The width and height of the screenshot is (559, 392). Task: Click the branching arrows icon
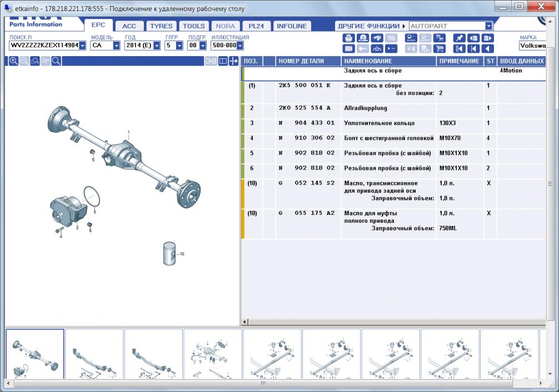377,48
